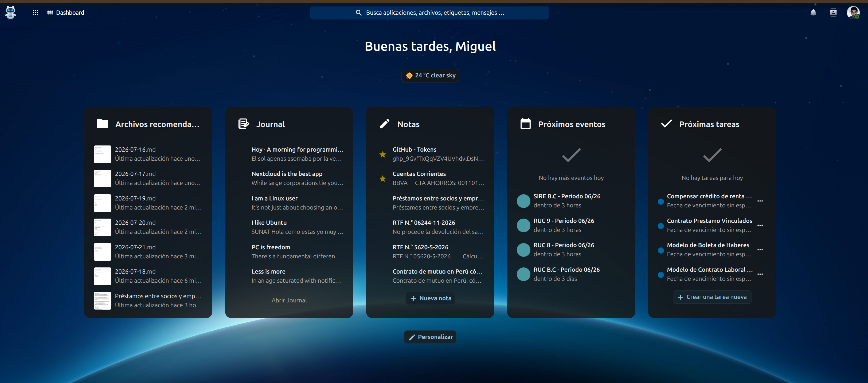The width and height of the screenshot is (868, 383).
Task: Open Préstamos entre socios file thumbnail
Action: coord(103,301)
